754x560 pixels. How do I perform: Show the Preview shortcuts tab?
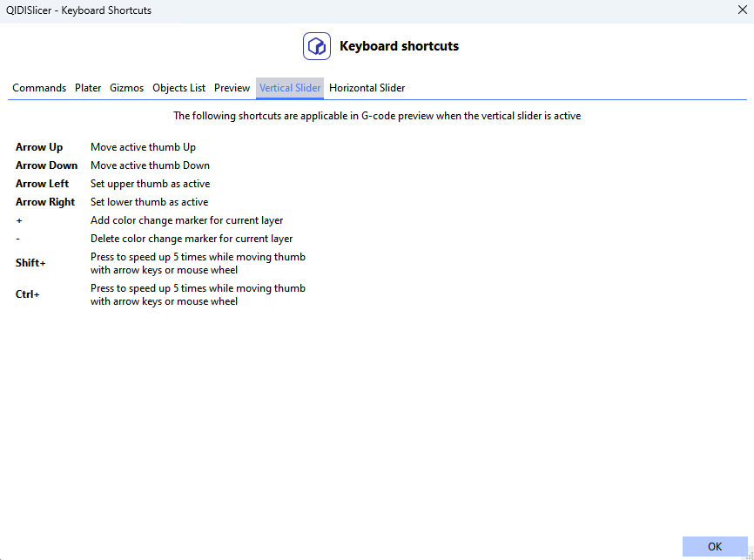[232, 88]
